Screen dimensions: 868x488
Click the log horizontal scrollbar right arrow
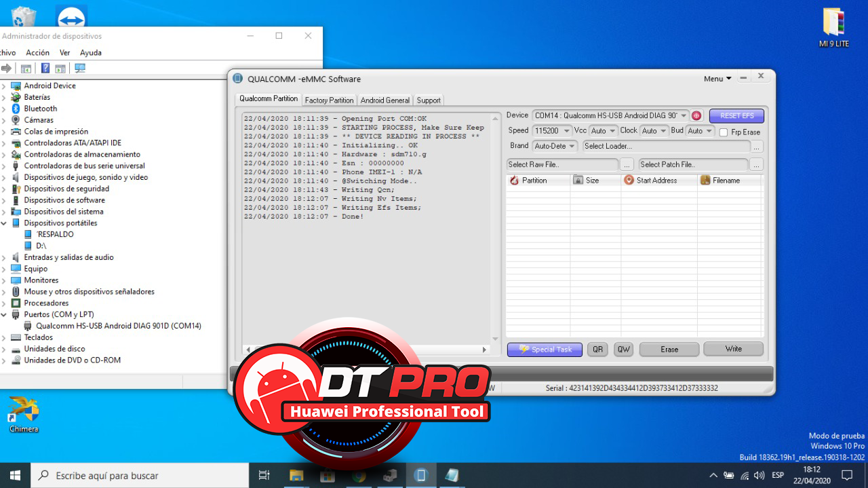click(484, 350)
